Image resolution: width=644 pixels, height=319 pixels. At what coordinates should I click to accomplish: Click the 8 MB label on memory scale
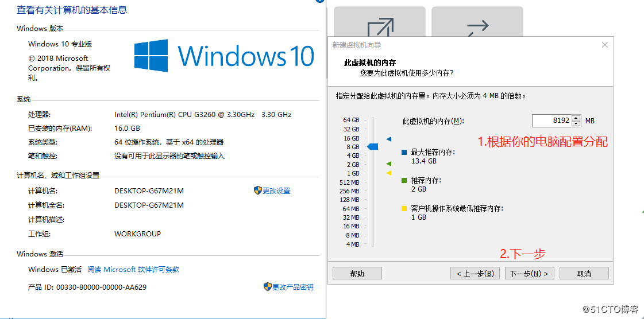point(353,235)
